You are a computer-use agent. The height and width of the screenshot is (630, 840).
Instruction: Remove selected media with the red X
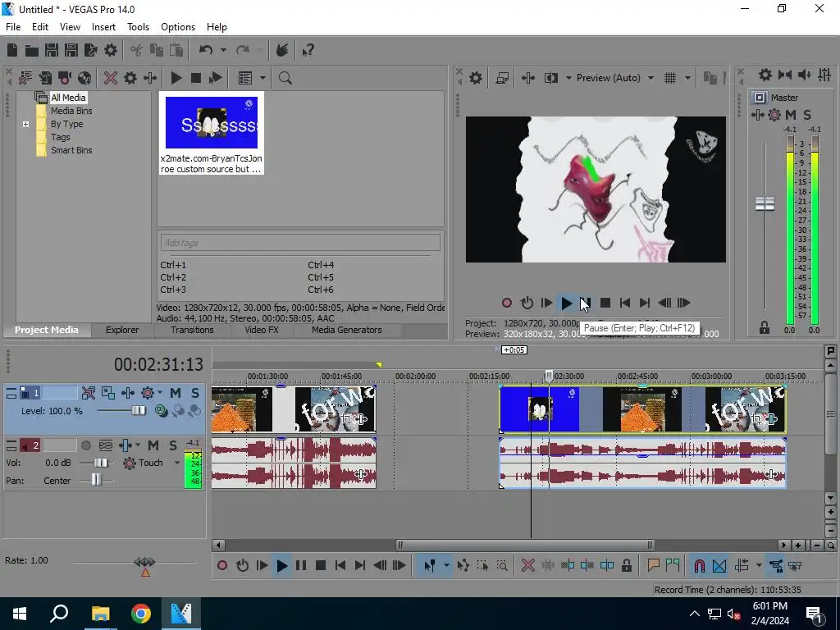111,78
